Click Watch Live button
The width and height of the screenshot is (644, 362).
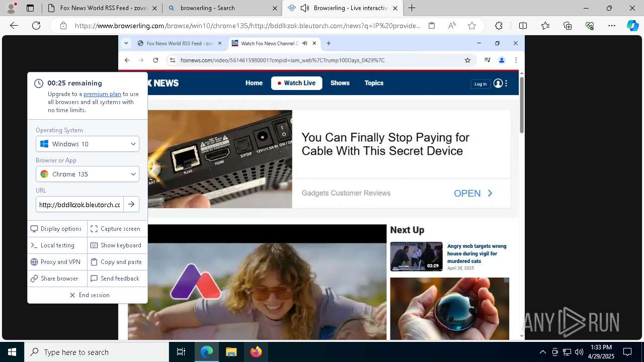coord(296,83)
